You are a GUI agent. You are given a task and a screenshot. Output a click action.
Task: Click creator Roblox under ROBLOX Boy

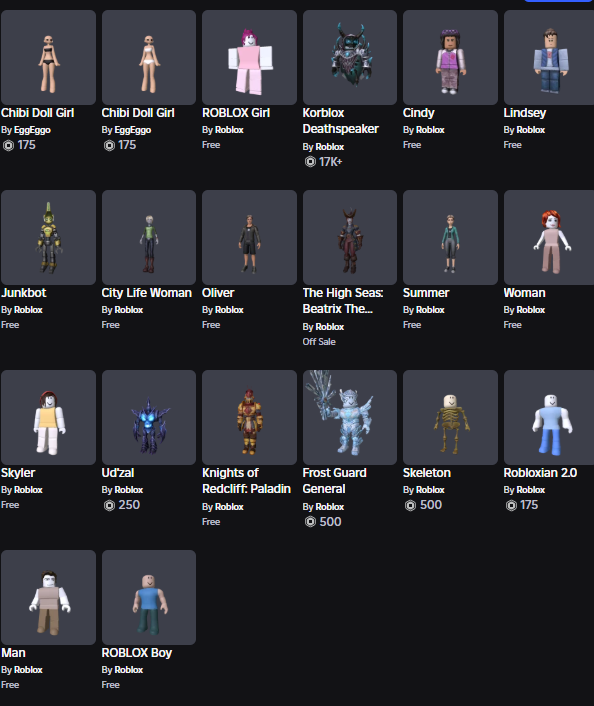pos(128,670)
